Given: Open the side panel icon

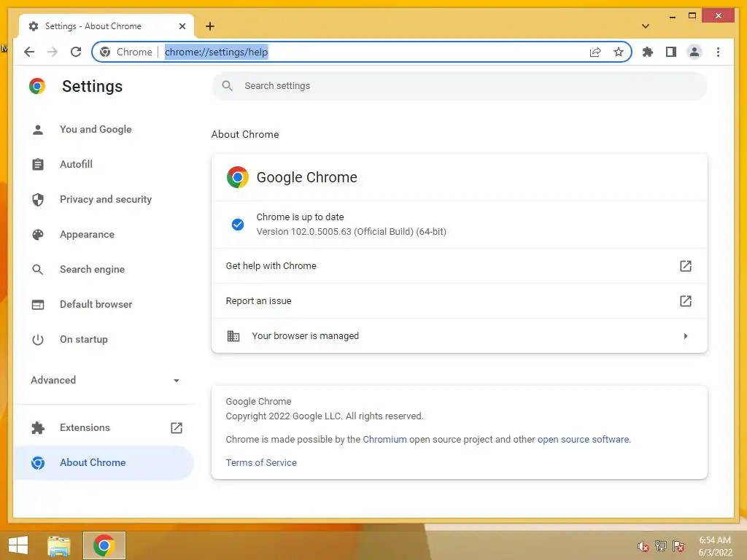Looking at the screenshot, I should coord(671,52).
